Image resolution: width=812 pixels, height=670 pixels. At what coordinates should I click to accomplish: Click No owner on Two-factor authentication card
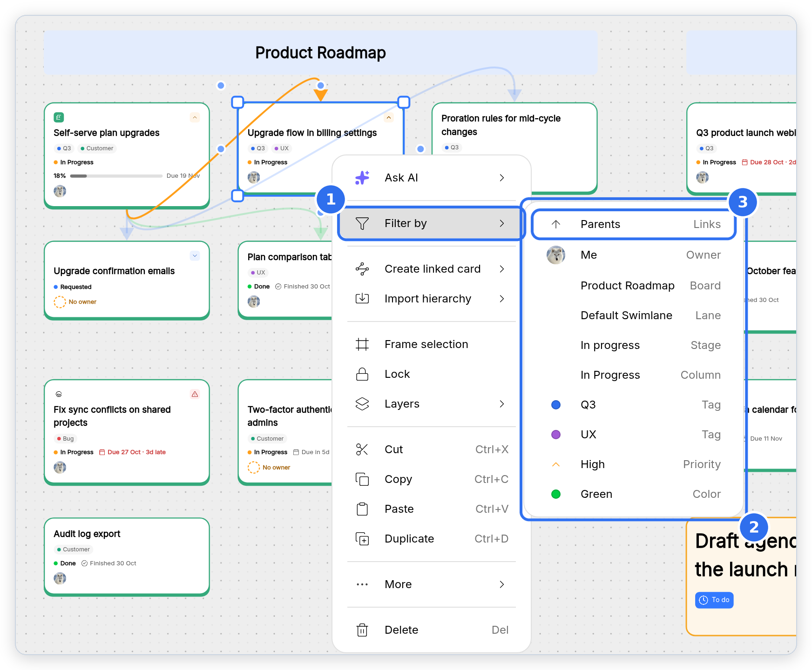pyautogui.click(x=269, y=468)
